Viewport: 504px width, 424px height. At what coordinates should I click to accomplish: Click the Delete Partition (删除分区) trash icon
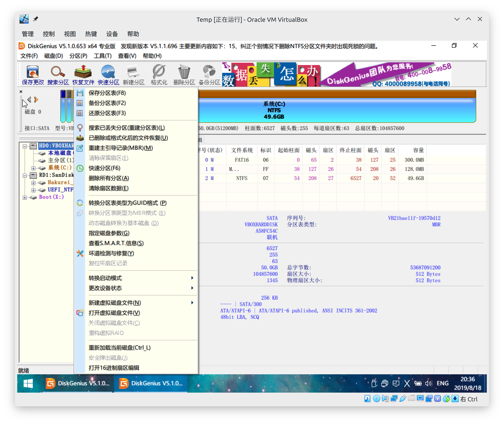point(184,75)
